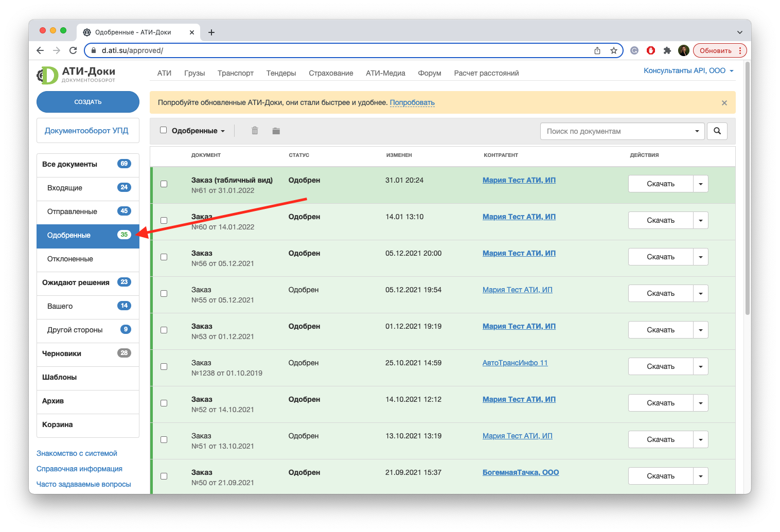Expand download options arrow for order №60
Screen dimensions: 780x532
pos(700,221)
